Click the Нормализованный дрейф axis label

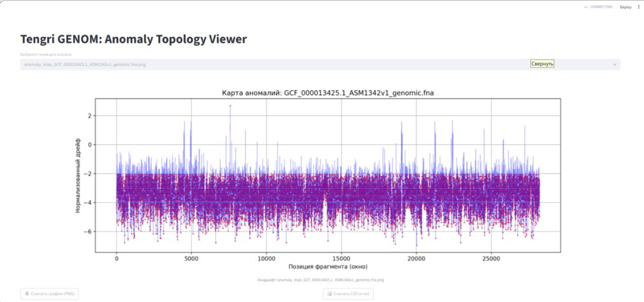click(x=78, y=175)
